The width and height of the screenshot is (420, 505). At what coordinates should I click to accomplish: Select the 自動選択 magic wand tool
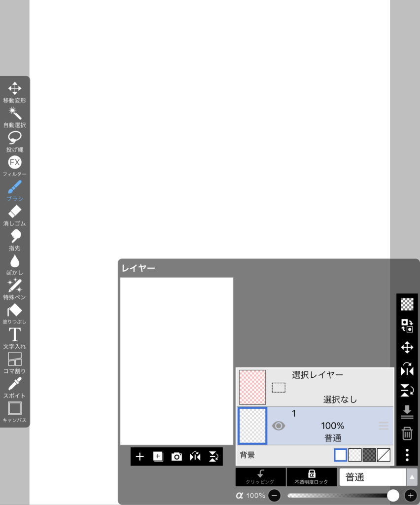pyautogui.click(x=15, y=116)
